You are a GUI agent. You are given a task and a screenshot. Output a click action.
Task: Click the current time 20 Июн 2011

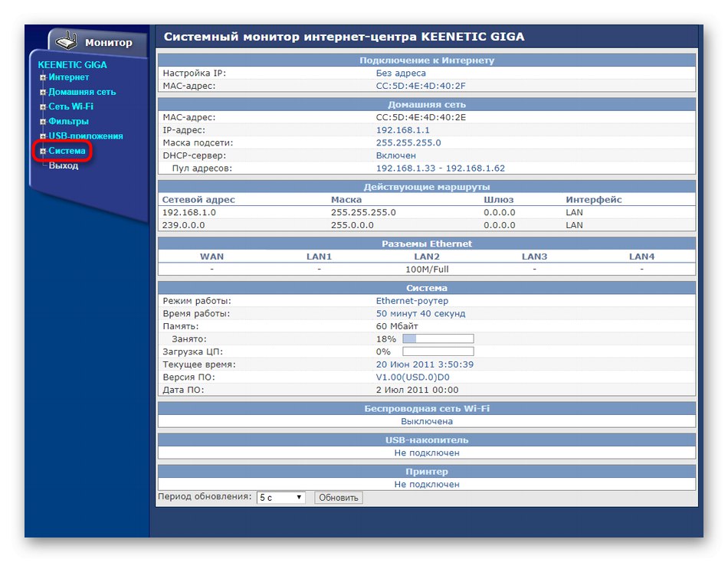coord(425,364)
